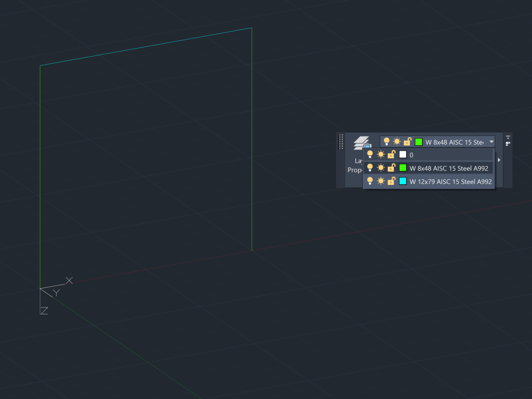Choose layer 0 from the layer list

pyautogui.click(x=411, y=154)
